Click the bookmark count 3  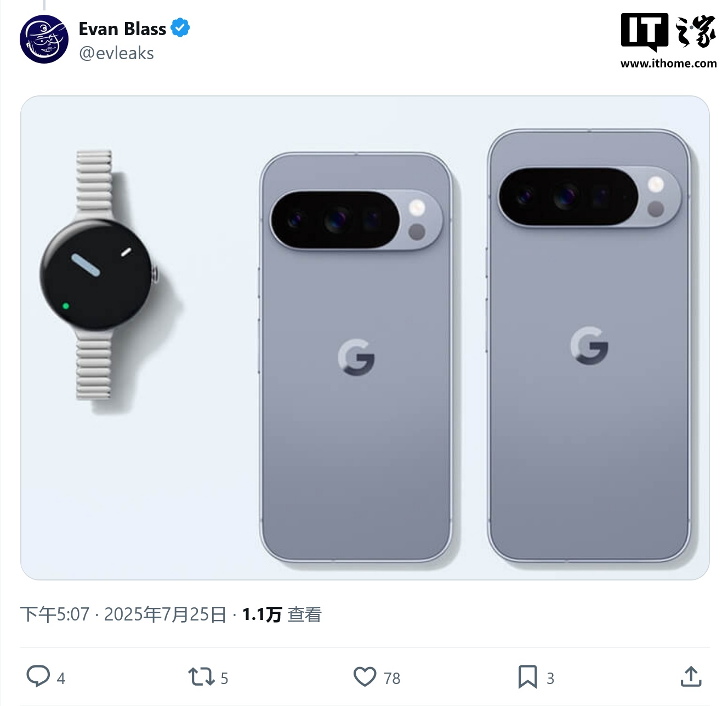(550, 679)
